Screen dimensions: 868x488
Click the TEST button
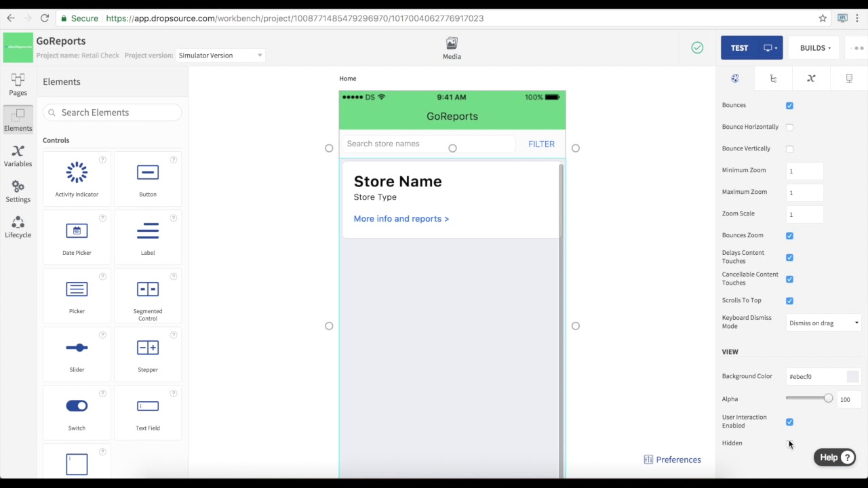(x=739, y=48)
